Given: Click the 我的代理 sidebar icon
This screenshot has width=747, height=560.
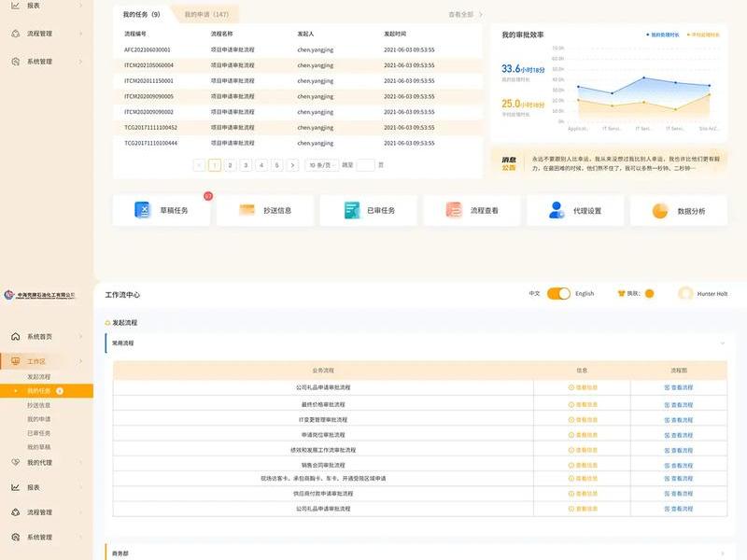Looking at the screenshot, I should (x=15, y=462).
